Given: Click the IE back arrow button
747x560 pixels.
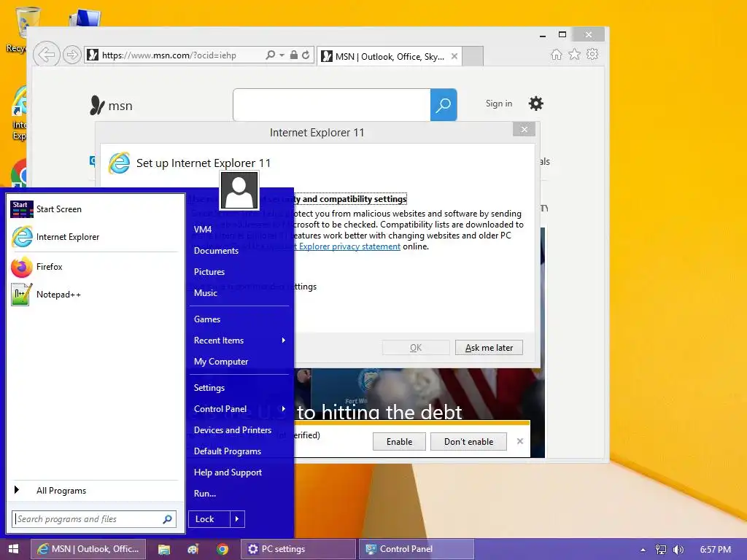Looking at the screenshot, I should tap(47, 55).
